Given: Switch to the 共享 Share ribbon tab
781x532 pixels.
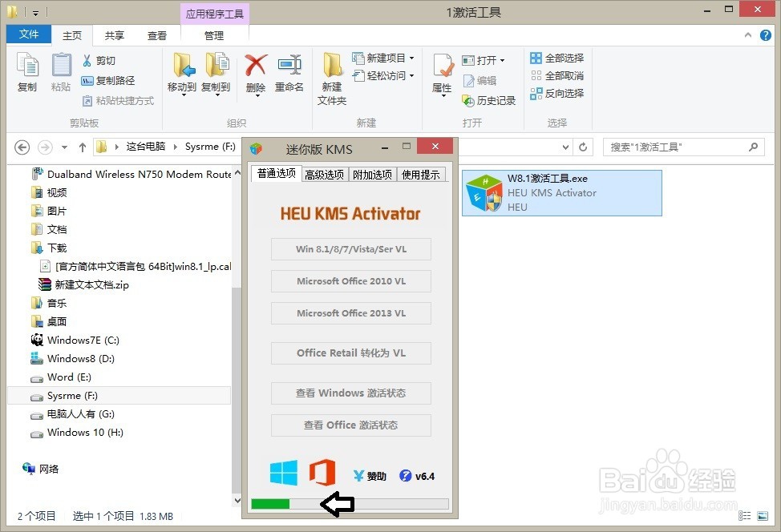Looking at the screenshot, I should tap(114, 35).
